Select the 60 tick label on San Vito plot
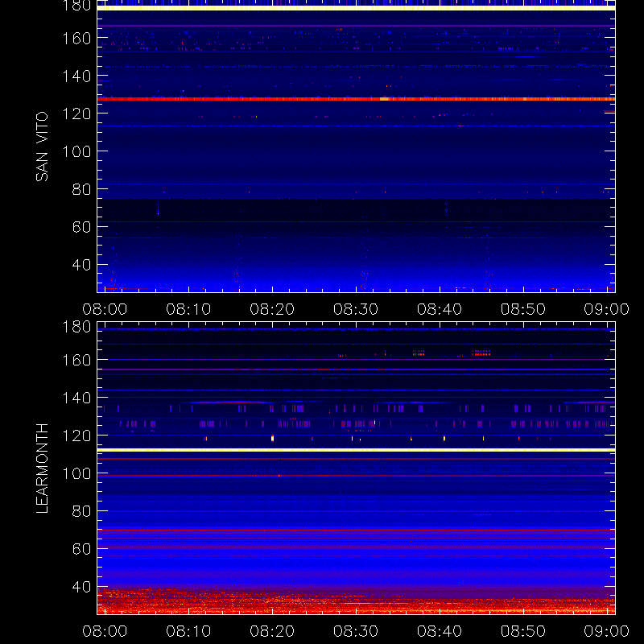The width and height of the screenshot is (644, 644). (x=81, y=227)
